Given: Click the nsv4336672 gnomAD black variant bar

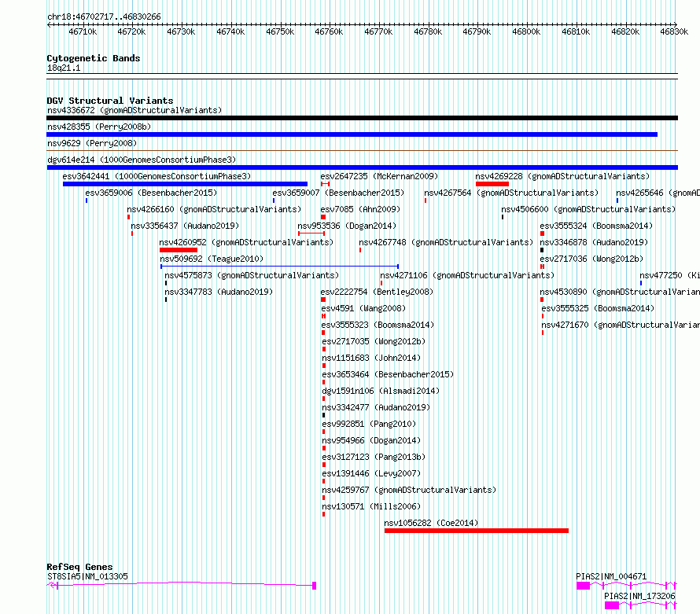Looking at the screenshot, I should (362, 118).
